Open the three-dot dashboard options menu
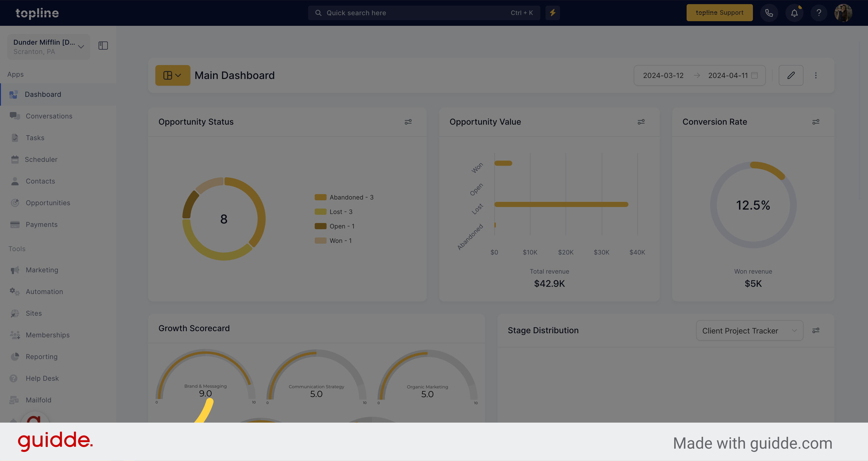Viewport: 868px width, 461px height. click(816, 75)
